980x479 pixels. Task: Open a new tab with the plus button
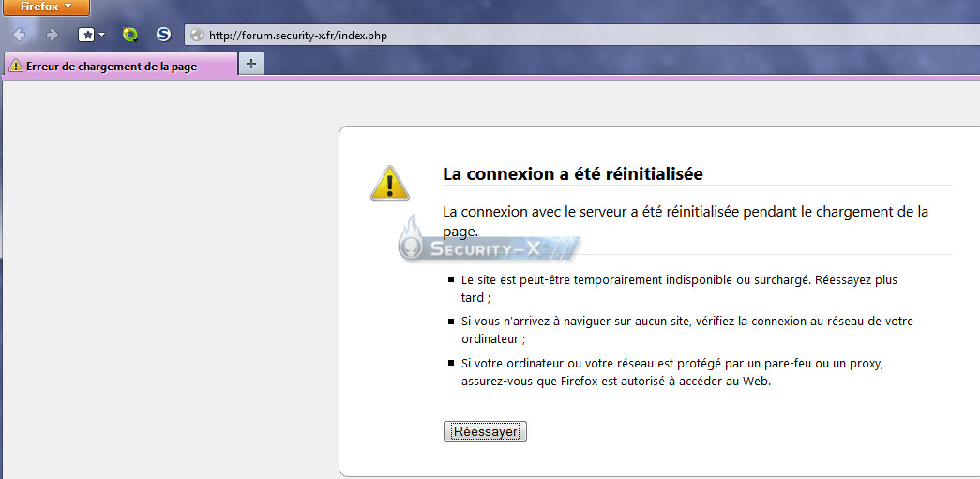[x=251, y=63]
